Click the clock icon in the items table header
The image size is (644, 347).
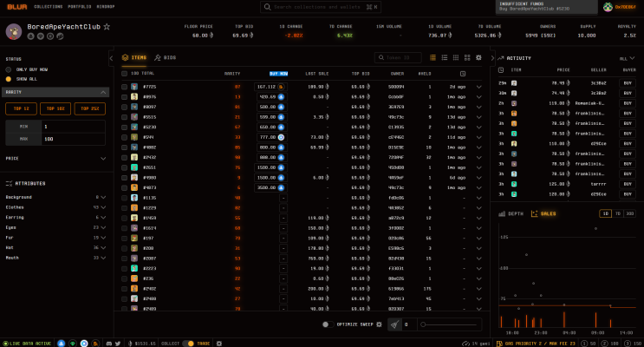(x=463, y=74)
